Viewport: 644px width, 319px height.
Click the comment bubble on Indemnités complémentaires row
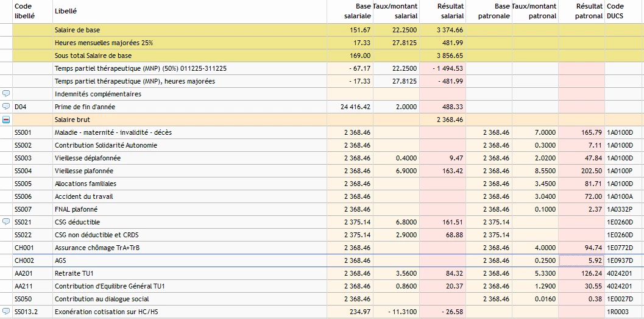pos(6,94)
